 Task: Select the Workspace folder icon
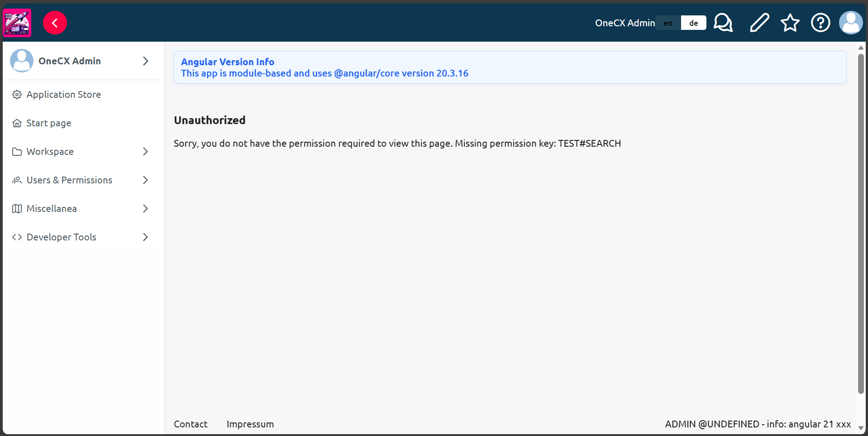tap(17, 151)
